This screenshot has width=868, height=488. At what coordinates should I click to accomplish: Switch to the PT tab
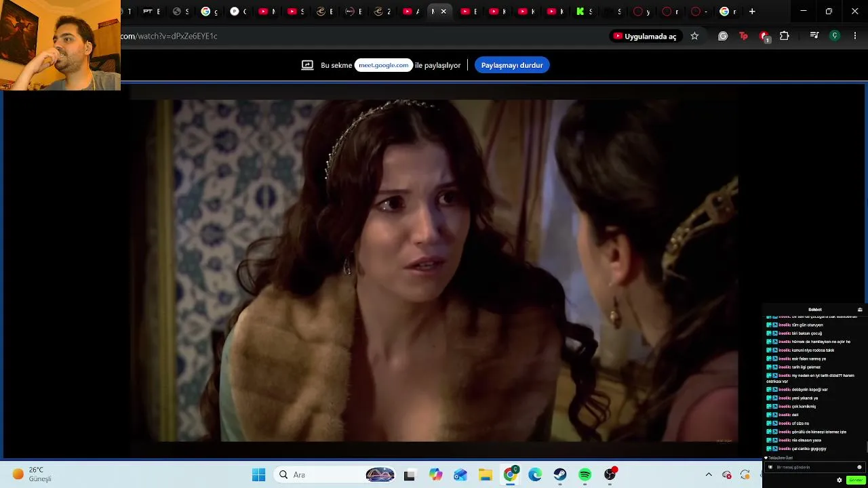click(x=152, y=12)
